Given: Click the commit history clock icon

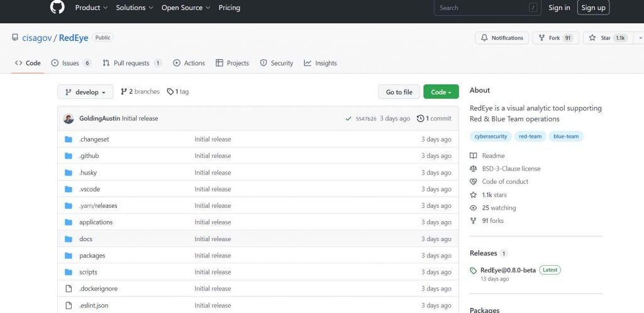Looking at the screenshot, I should pos(420,118).
